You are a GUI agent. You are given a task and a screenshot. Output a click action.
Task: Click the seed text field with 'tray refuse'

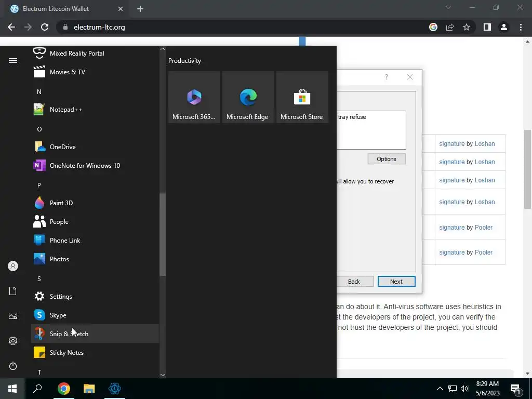[371, 130]
